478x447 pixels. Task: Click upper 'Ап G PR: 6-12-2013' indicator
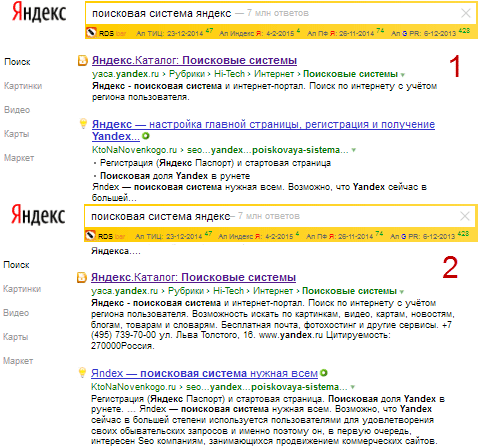click(430, 33)
